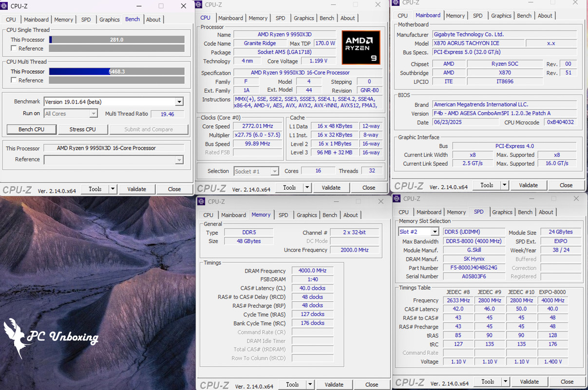
Task: Open the Benchmark version dropdown
Action: (179, 102)
